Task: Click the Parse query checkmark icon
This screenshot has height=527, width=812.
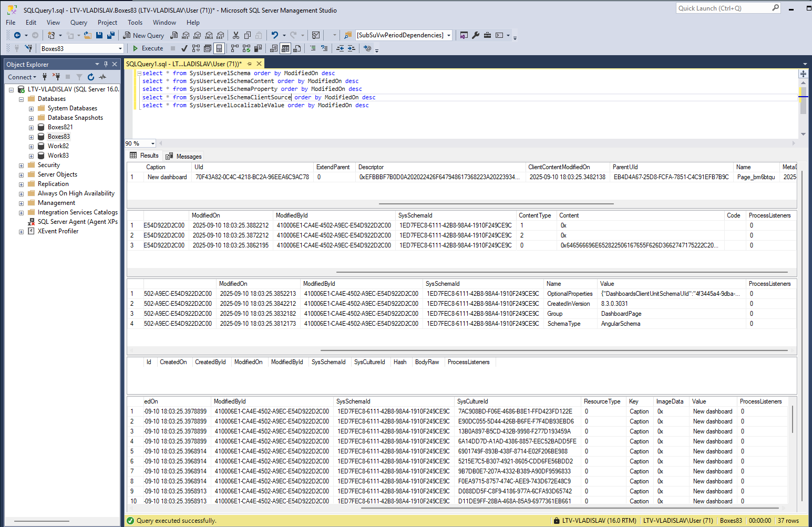Action: coord(184,48)
